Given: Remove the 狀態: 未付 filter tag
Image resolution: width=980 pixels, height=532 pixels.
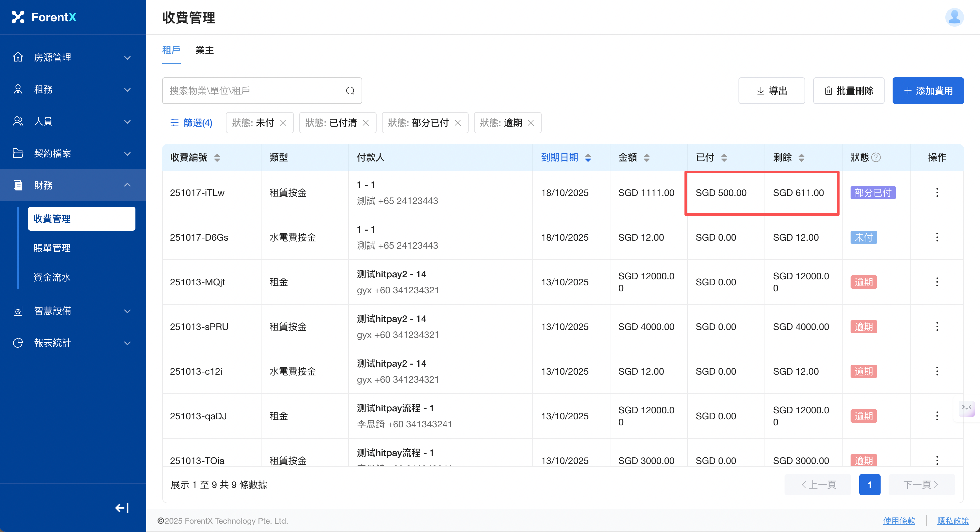Looking at the screenshot, I should (x=283, y=122).
